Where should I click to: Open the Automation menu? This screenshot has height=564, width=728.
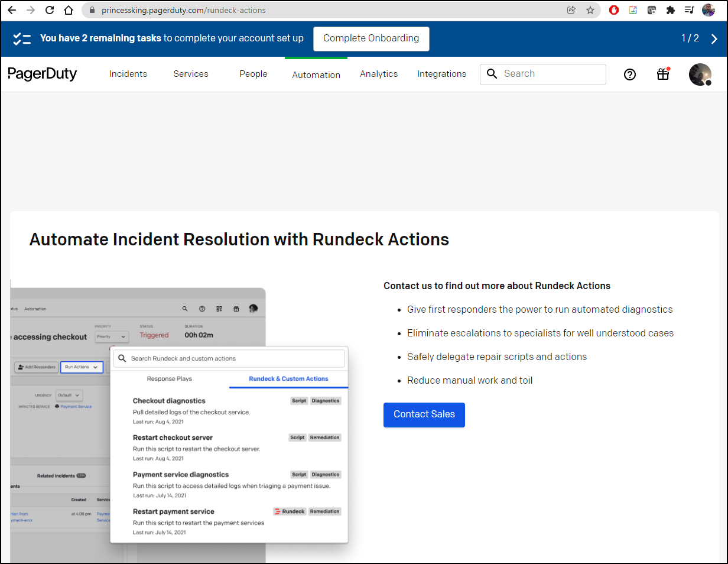[316, 75]
